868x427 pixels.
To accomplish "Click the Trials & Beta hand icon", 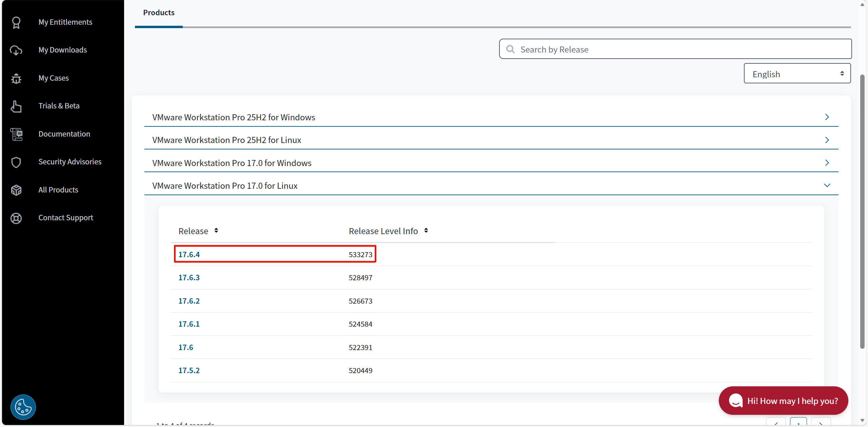I will tap(16, 106).
